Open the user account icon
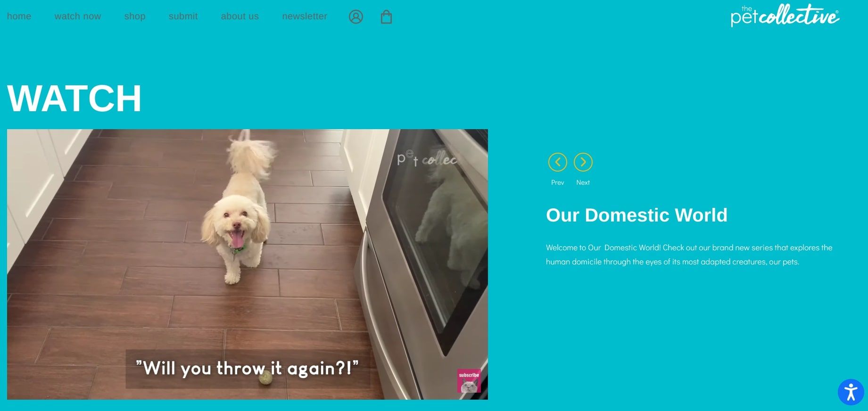The height and width of the screenshot is (411, 868). pyautogui.click(x=356, y=17)
